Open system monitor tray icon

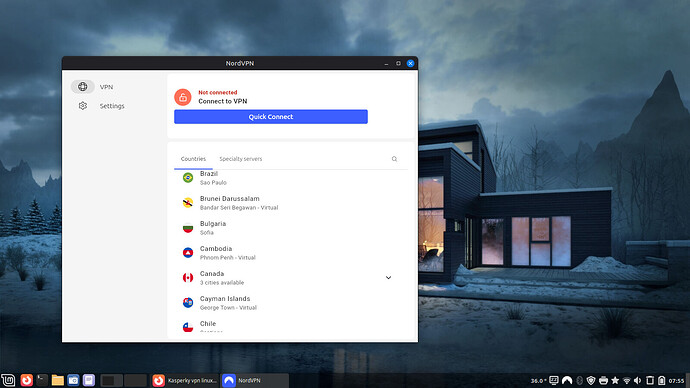[x=554, y=381]
